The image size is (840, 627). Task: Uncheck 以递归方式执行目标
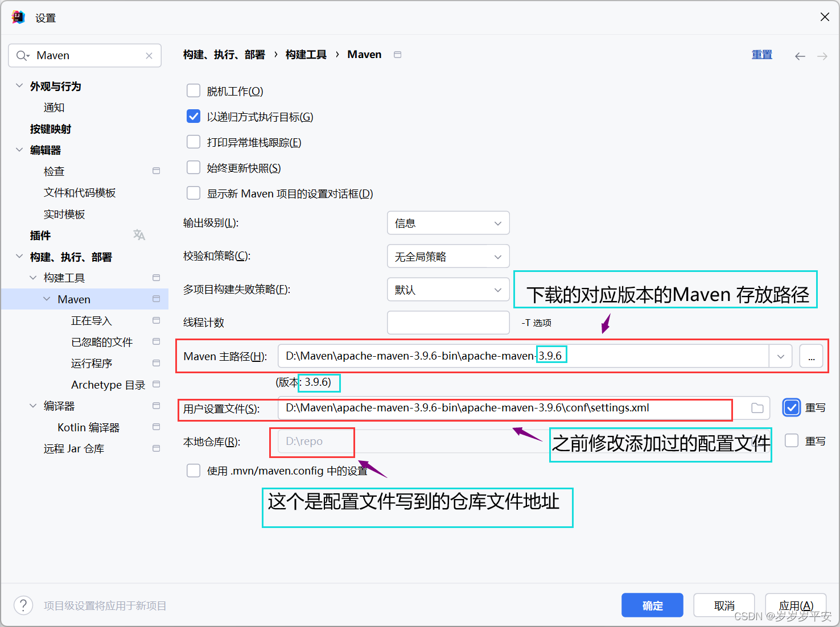coord(193,116)
